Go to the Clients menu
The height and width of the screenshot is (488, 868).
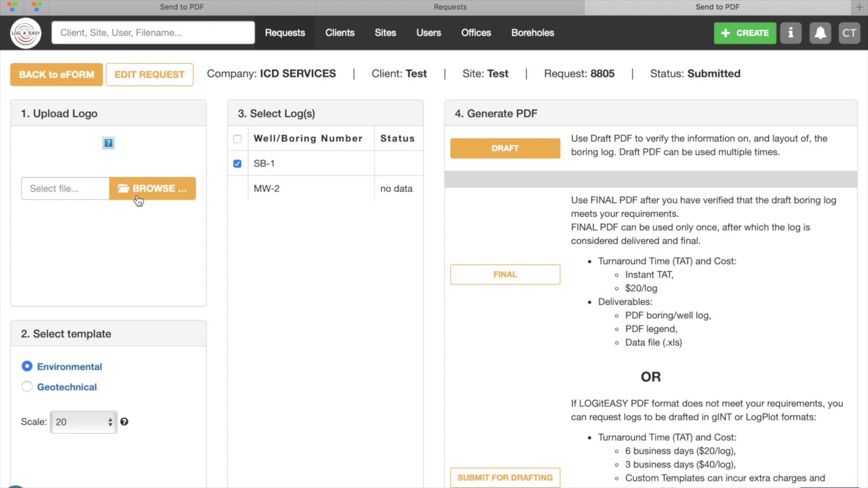pos(340,33)
